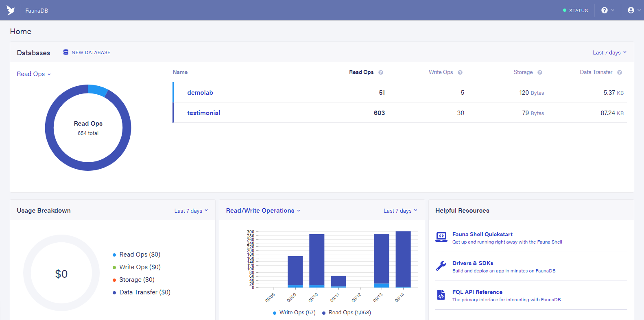Click the green status indicator dot
The image size is (644, 320).
tap(565, 10)
